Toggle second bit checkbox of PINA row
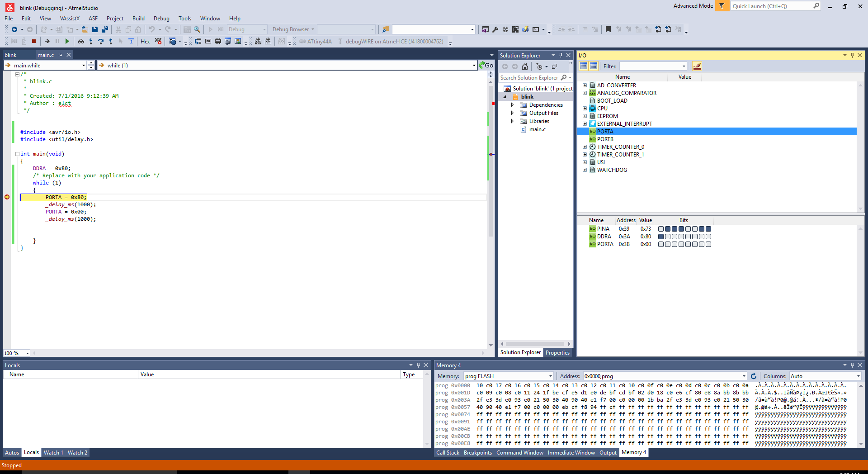The image size is (868, 474). 668,229
